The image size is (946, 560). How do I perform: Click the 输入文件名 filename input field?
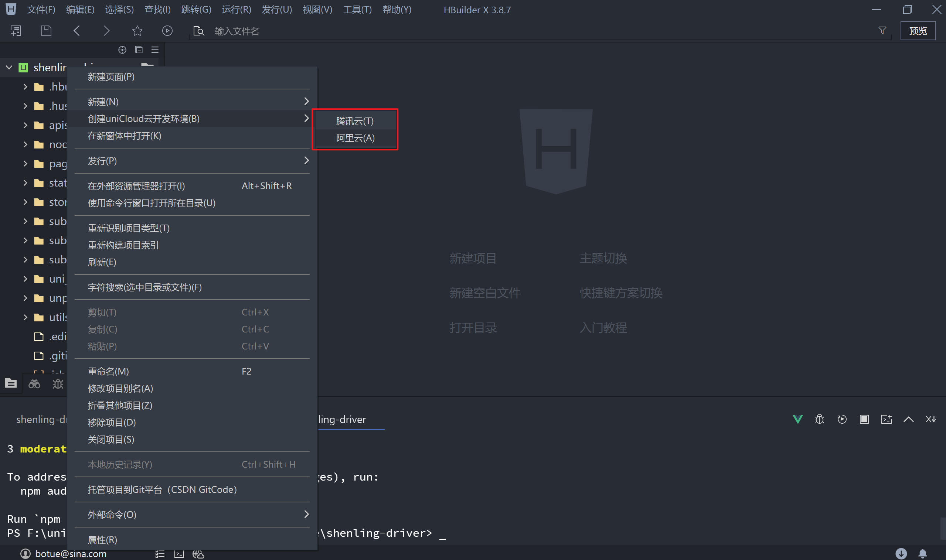(237, 31)
